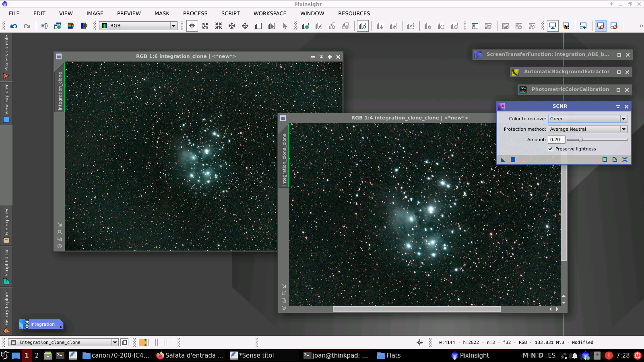Viewport: 644px width, 362px height.
Task: Open the MASK menu
Action: tap(162, 13)
